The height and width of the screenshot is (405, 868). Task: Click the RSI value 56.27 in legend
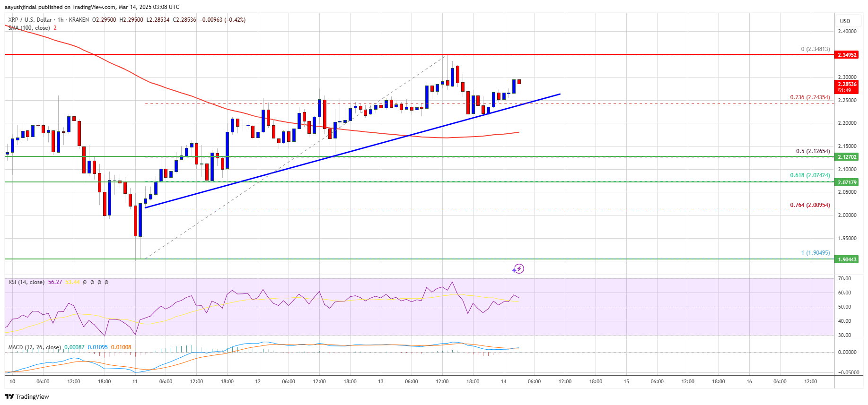tap(55, 282)
